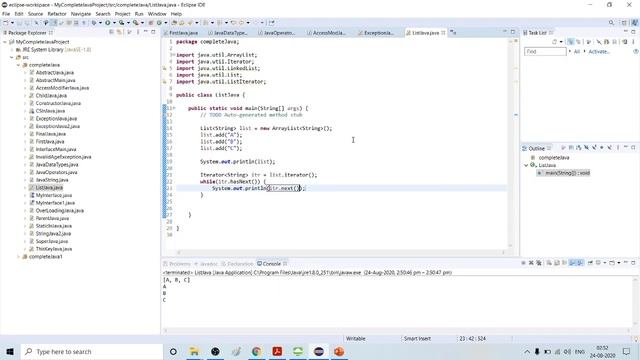Click Focus on Workweek icon in Task List

589,42
